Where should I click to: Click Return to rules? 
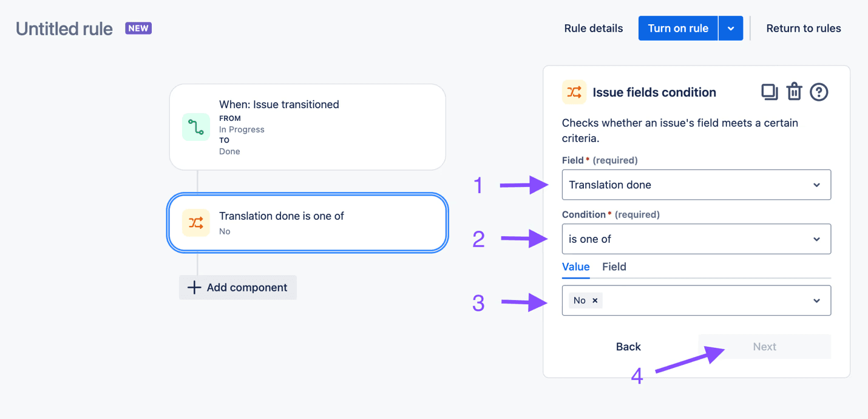(803, 28)
